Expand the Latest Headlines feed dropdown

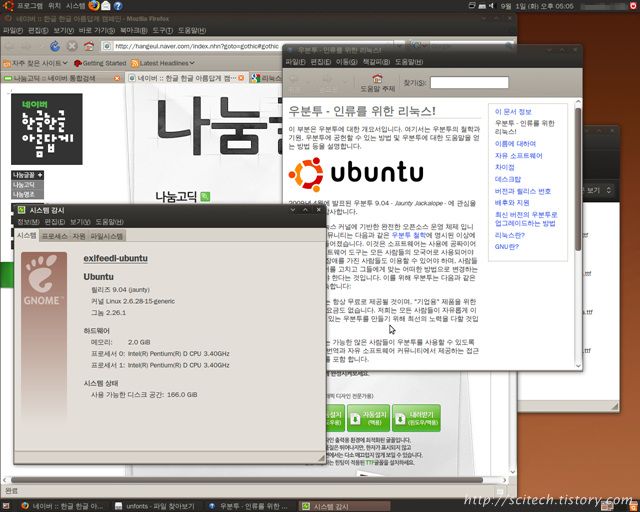(x=162, y=63)
